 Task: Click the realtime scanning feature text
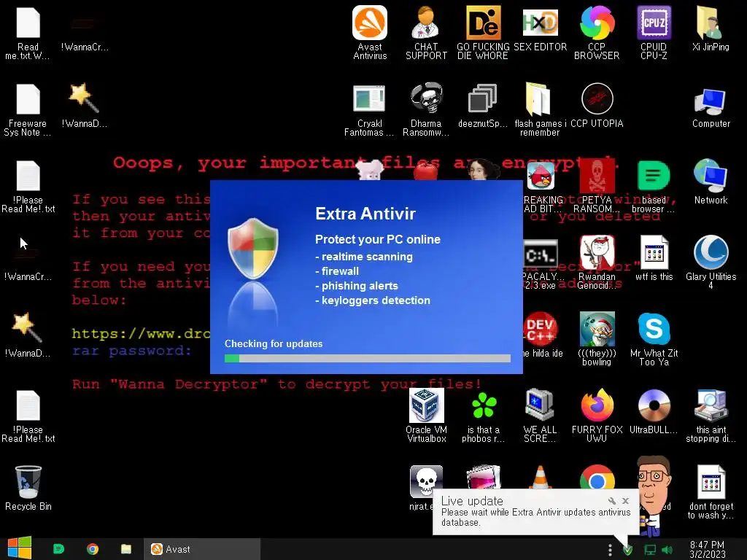point(364,257)
